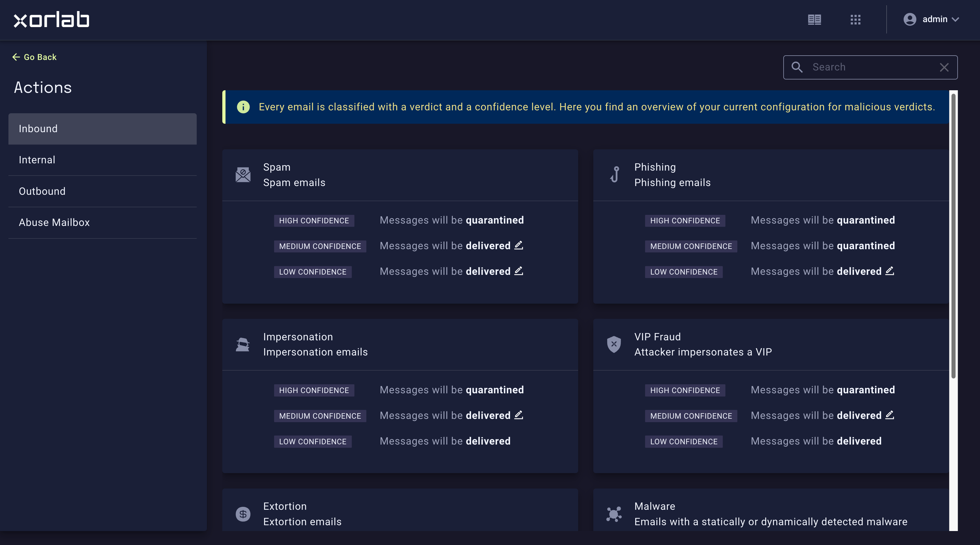Screen dimensions: 980x545
Task: Focus the Search input field
Action: click(870, 67)
